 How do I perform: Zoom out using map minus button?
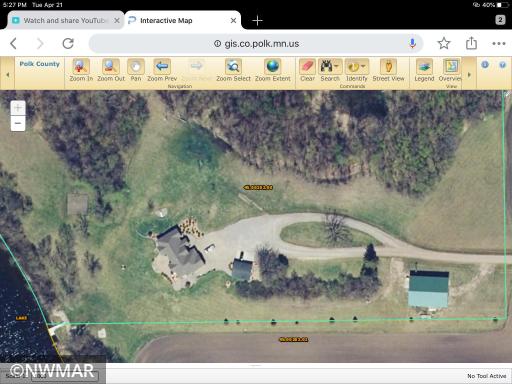point(18,123)
